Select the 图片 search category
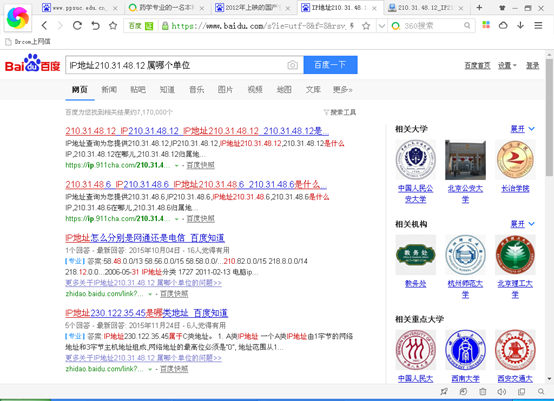 point(225,90)
